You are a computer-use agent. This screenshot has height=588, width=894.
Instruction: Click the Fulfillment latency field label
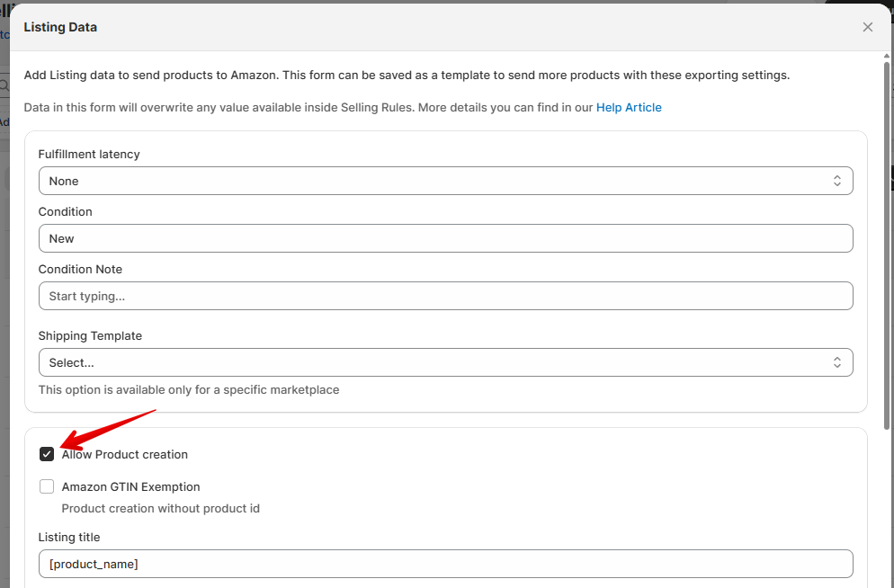tap(89, 154)
